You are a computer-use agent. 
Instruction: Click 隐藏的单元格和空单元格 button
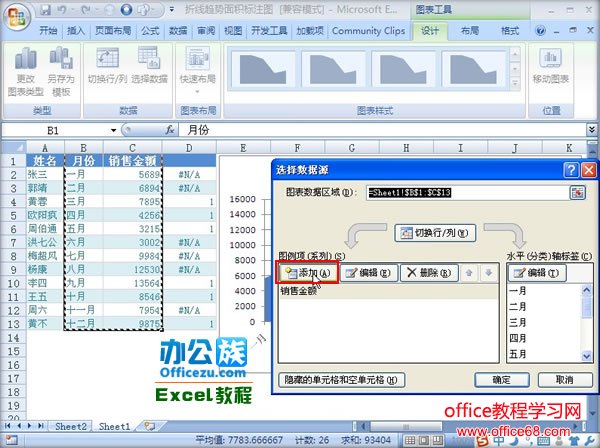[x=341, y=380]
